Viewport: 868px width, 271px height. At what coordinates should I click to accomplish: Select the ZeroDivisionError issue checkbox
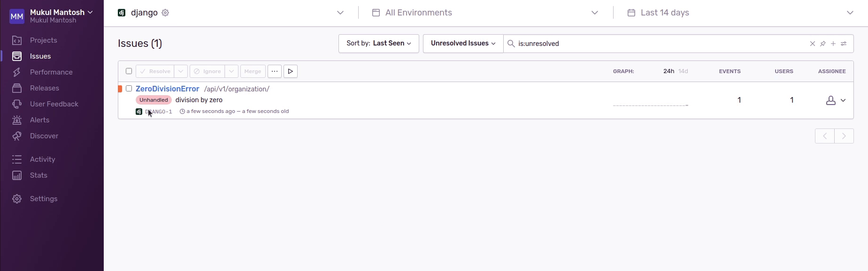click(x=129, y=89)
